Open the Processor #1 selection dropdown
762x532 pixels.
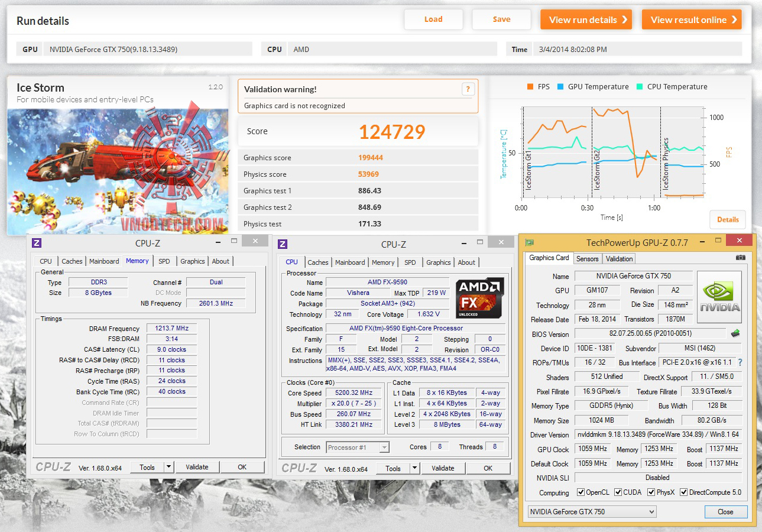pos(358,447)
